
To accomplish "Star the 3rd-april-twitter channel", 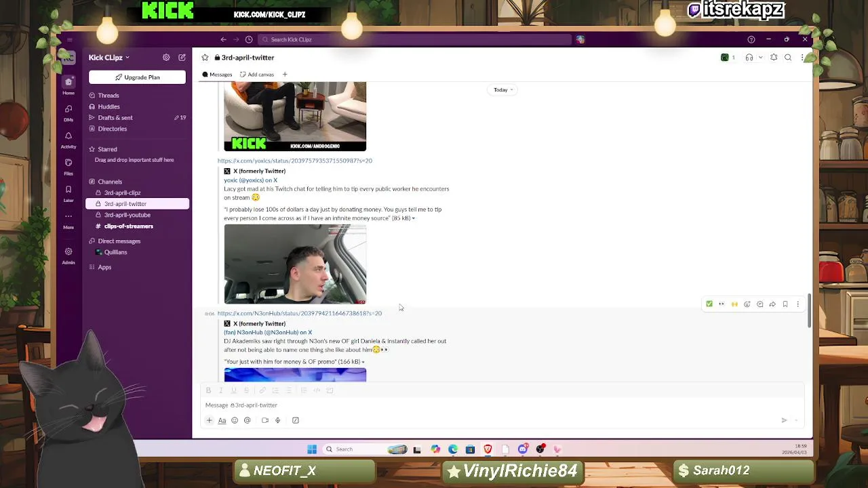I will point(205,58).
